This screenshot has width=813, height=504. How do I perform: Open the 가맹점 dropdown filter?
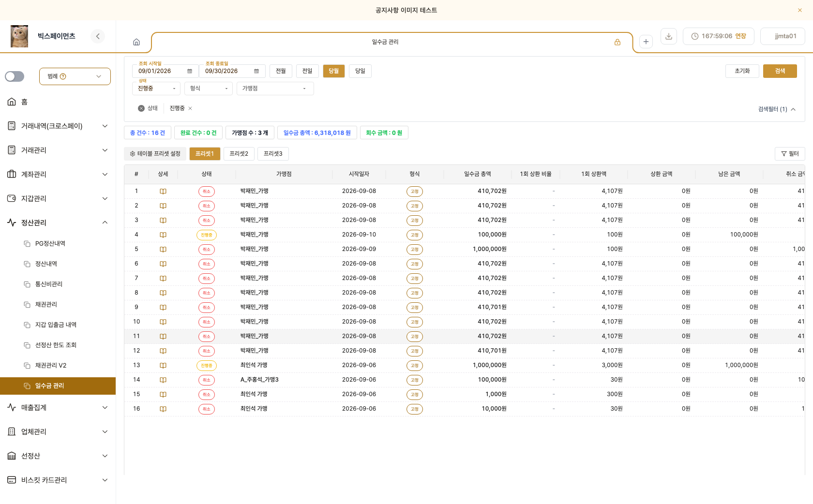point(275,89)
